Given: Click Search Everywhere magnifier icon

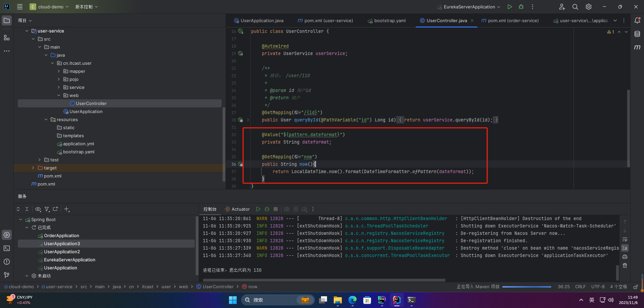Looking at the screenshot, I should (x=575, y=7).
